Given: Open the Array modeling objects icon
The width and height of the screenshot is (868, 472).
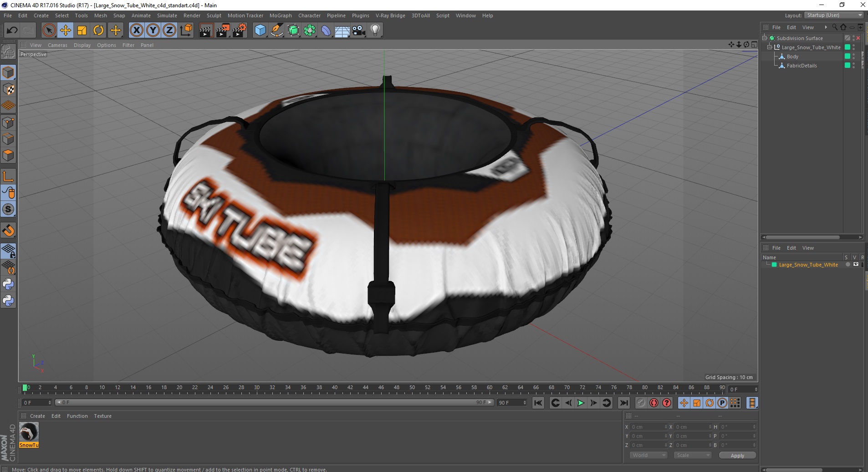Looking at the screenshot, I should 310,31.
